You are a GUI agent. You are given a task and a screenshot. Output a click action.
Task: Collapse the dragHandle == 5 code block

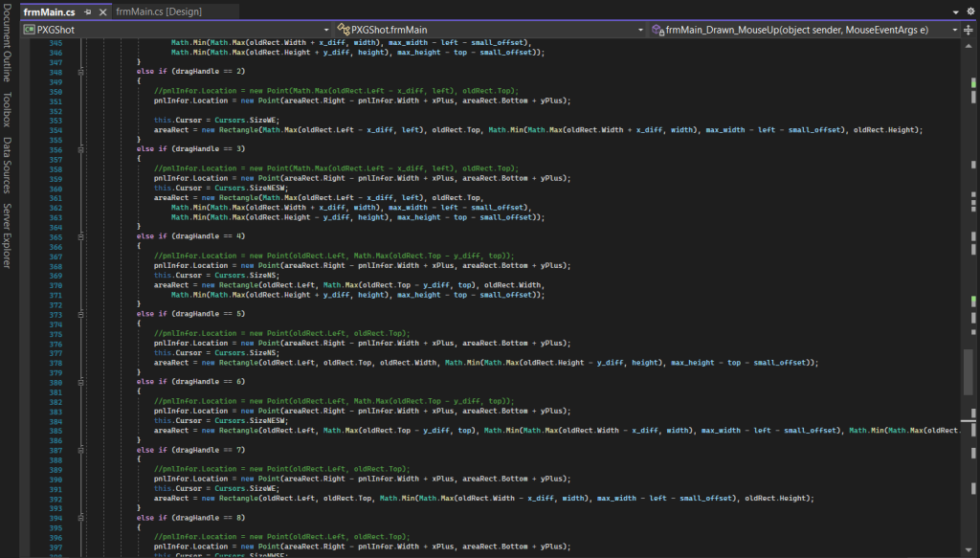pyautogui.click(x=80, y=314)
